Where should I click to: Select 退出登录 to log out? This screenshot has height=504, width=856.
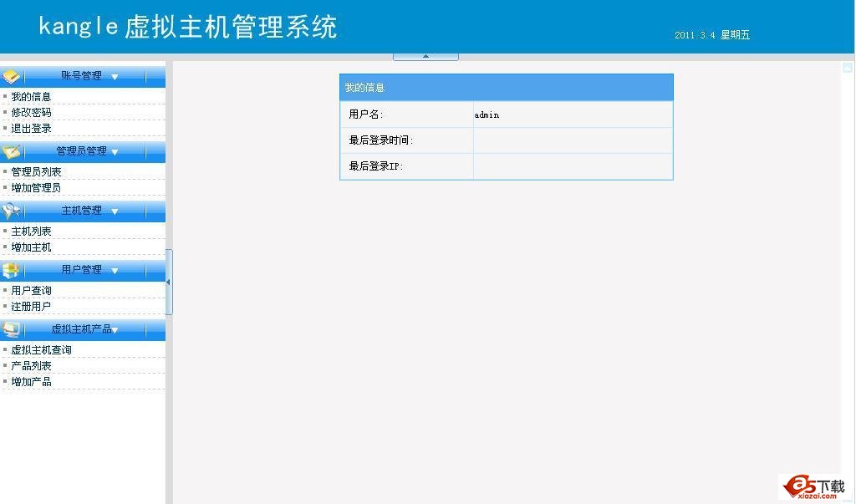[x=31, y=129]
